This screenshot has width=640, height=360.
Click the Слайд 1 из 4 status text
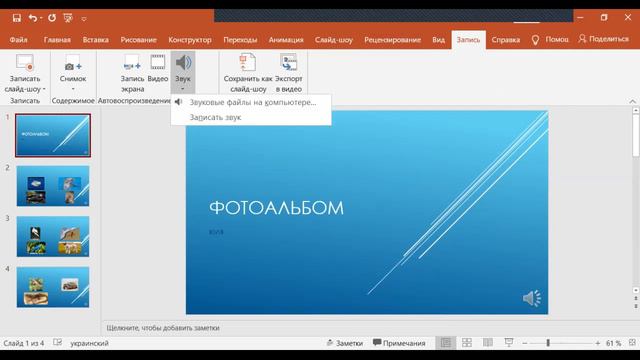(x=24, y=343)
